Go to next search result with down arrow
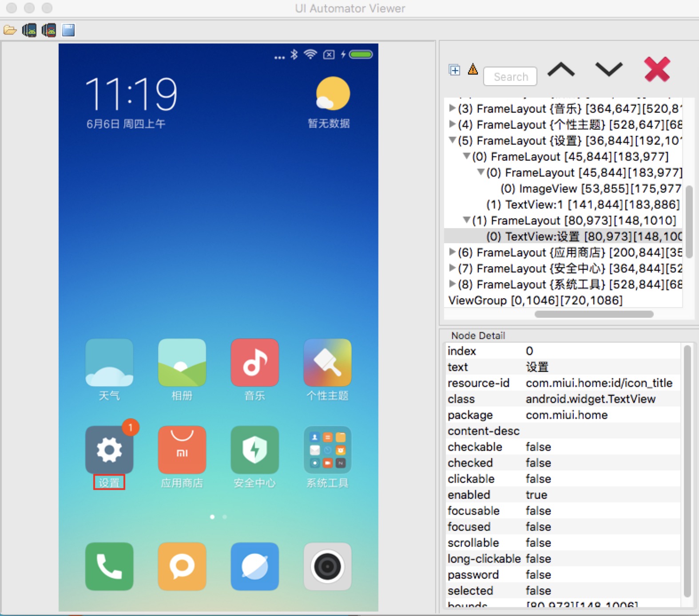The height and width of the screenshot is (616, 699). tap(609, 69)
